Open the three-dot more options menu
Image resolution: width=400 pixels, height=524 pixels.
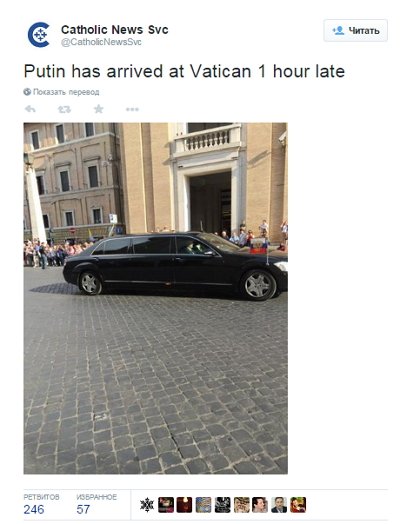pyautogui.click(x=132, y=109)
